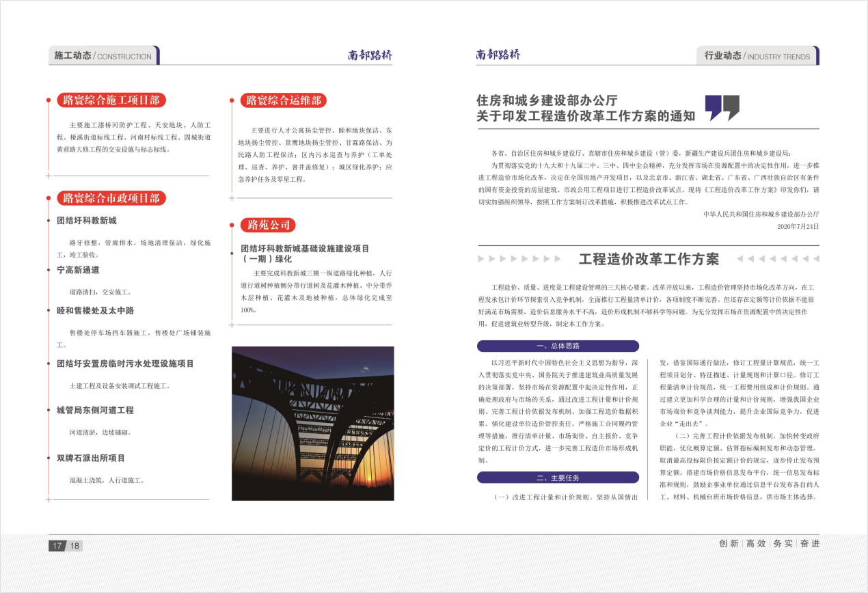868x593 pixels.
Task: Open the bridge sunset photo
Action: click(313, 424)
